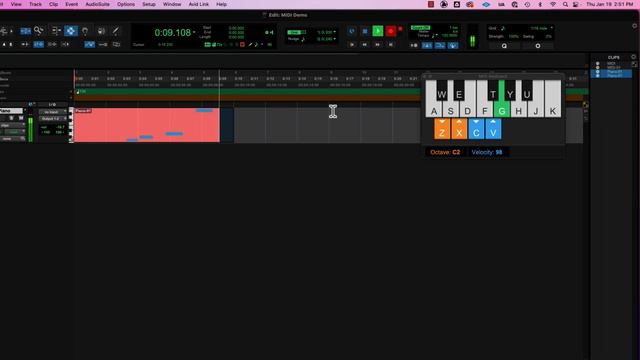Solo the Piano track with S button
This screenshot has height=360, width=640.
[11, 118]
